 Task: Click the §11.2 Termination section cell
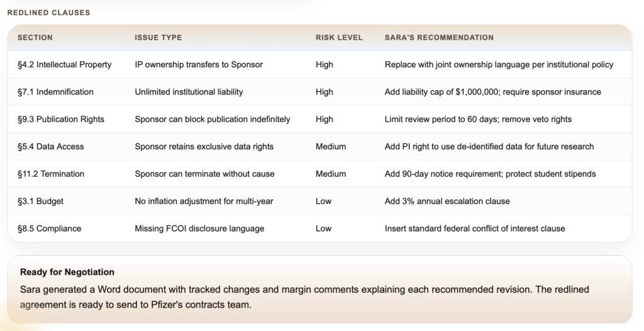click(51, 174)
